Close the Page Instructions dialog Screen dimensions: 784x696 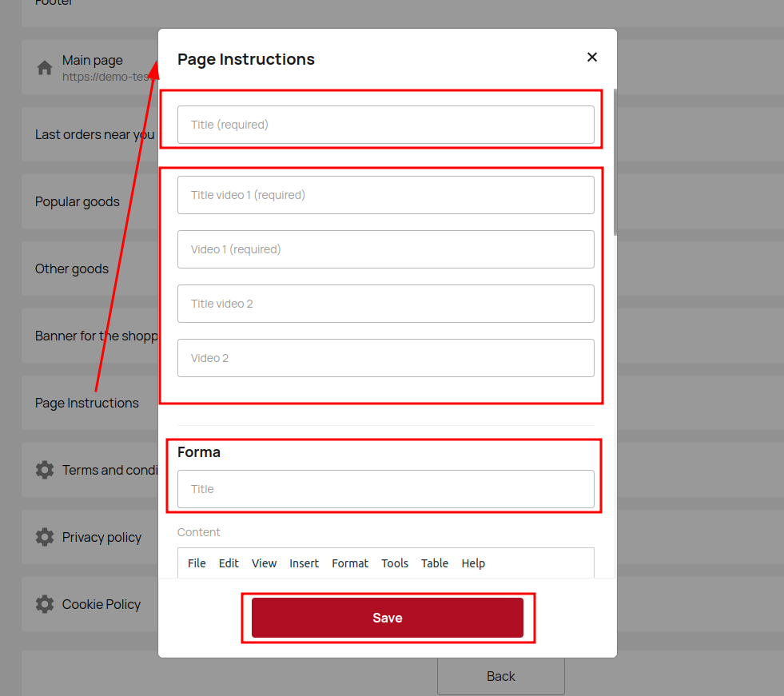592,57
